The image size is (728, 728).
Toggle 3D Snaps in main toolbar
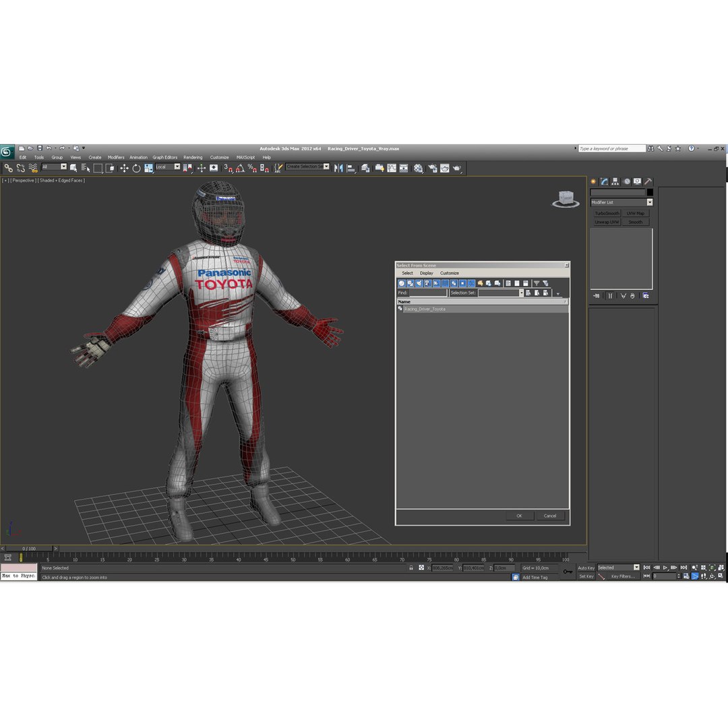tap(228, 168)
